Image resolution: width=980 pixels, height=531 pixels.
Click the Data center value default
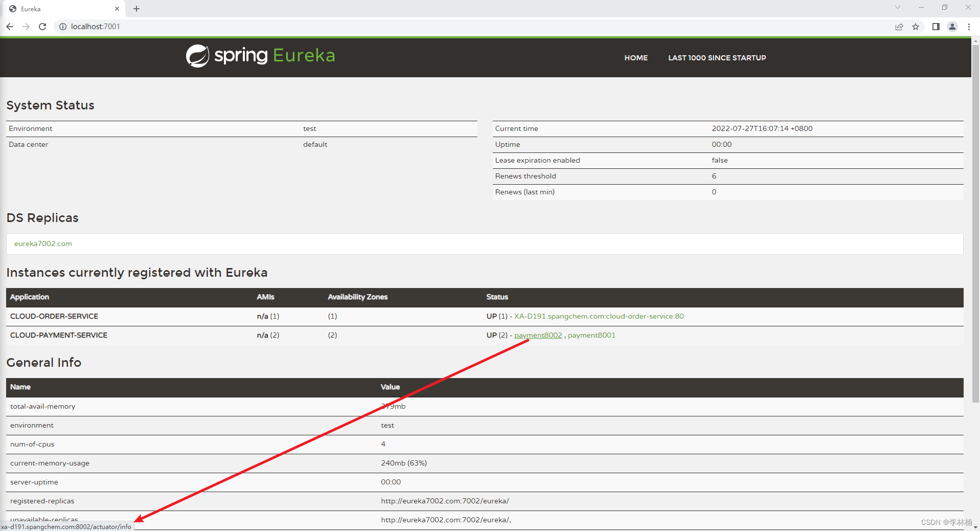[315, 144]
